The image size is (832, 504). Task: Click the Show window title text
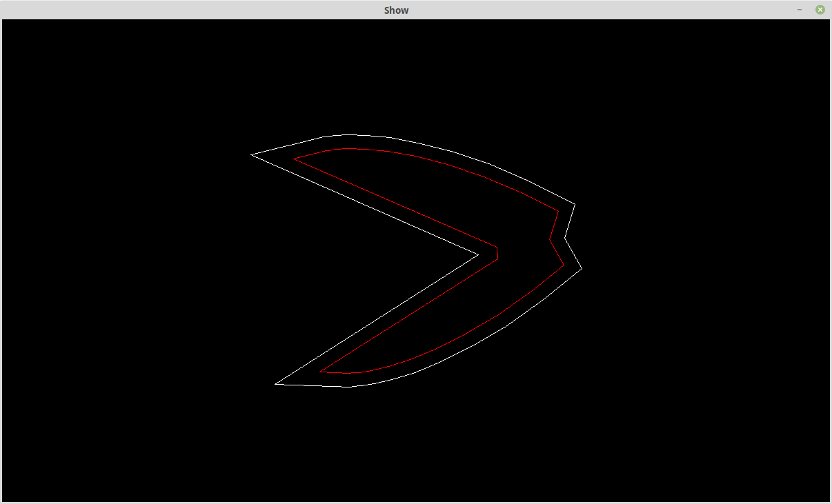tap(397, 10)
